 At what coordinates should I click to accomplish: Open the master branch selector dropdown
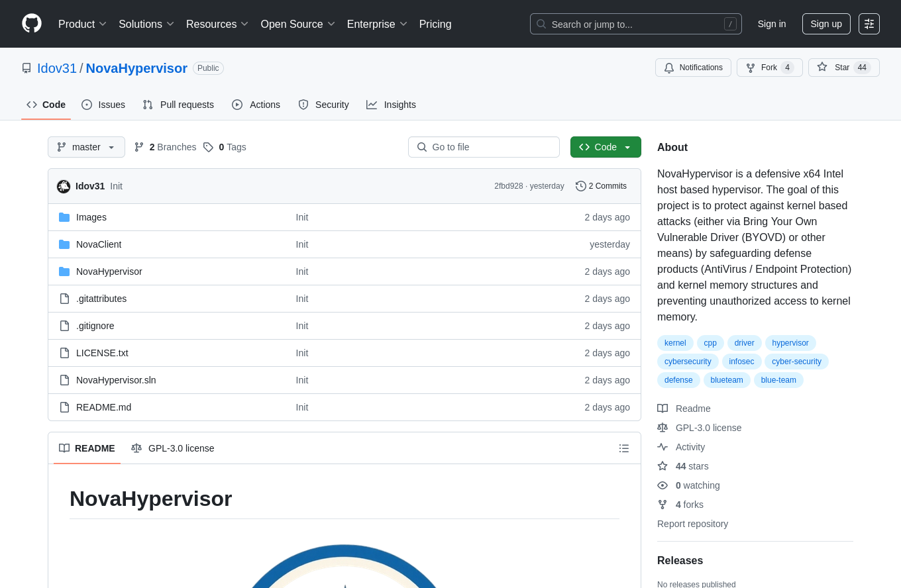coord(86,147)
